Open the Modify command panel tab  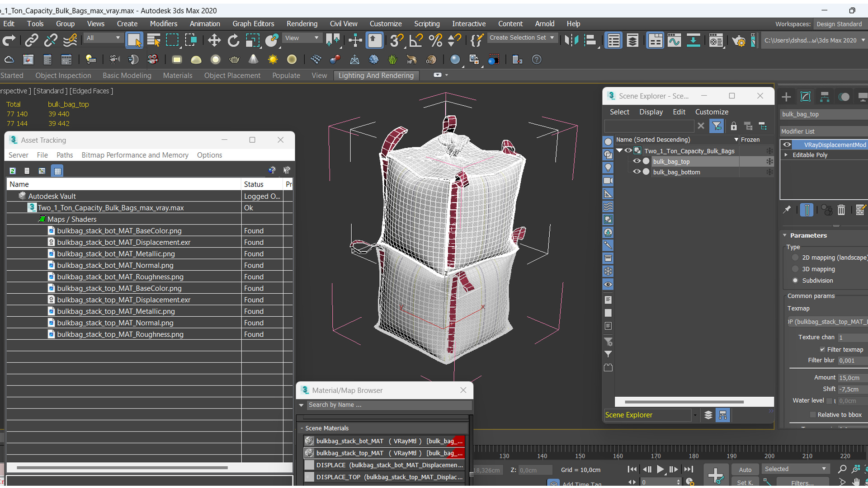point(806,97)
